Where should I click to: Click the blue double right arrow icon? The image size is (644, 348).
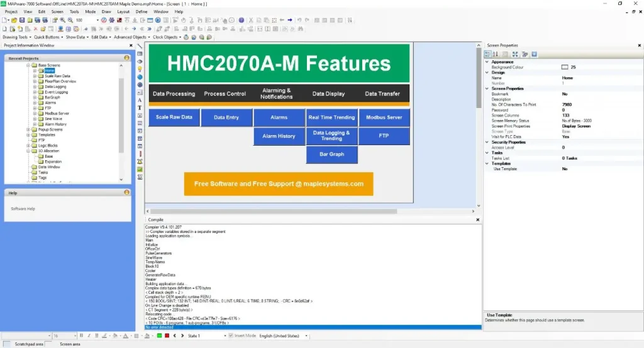(x=149, y=29)
